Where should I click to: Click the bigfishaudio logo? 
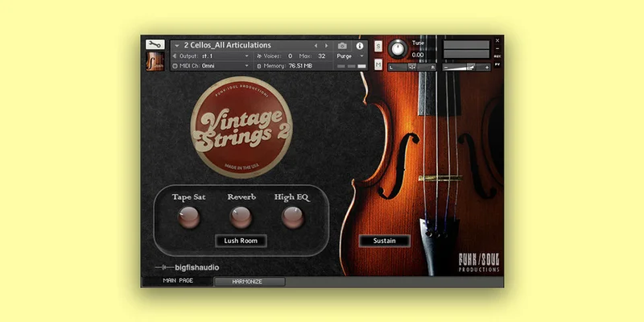[x=188, y=267]
